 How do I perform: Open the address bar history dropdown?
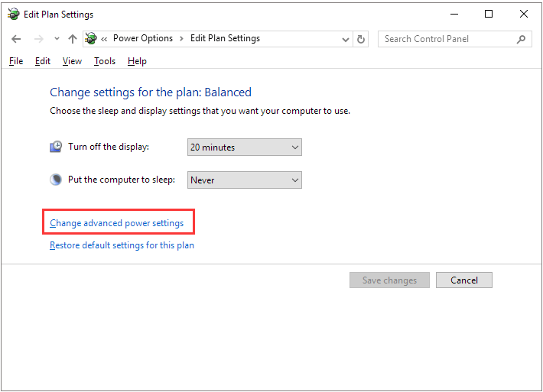click(x=344, y=39)
